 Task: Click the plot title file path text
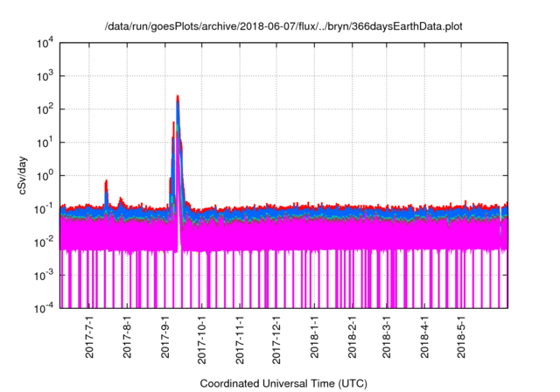[x=283, y=26]
